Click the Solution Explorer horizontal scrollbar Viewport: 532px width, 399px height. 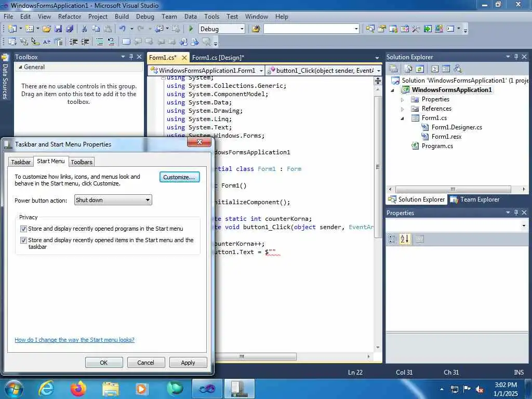tap(453, 189)
